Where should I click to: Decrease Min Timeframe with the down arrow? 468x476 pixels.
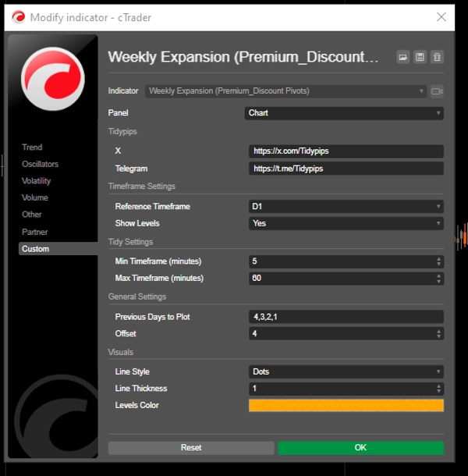439,265
